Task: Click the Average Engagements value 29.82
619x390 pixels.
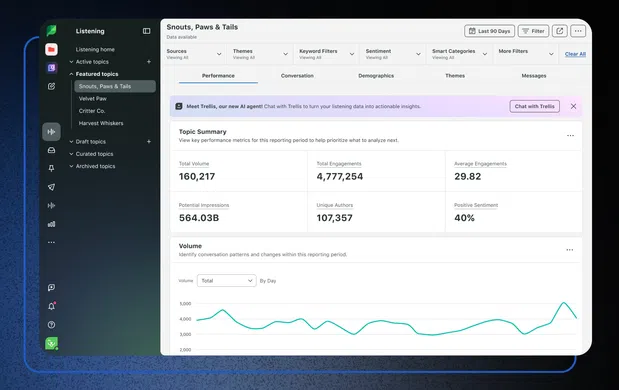Action: pyautogui.click(x=467, y=176)
